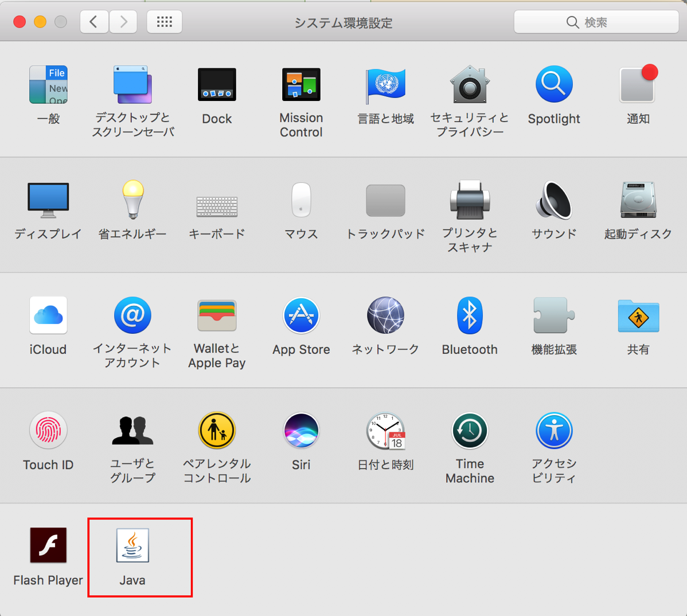The image size is (687, 616).
Task: Click the 検索 search field
Action: pyautogui.click(x=596, y=22)
